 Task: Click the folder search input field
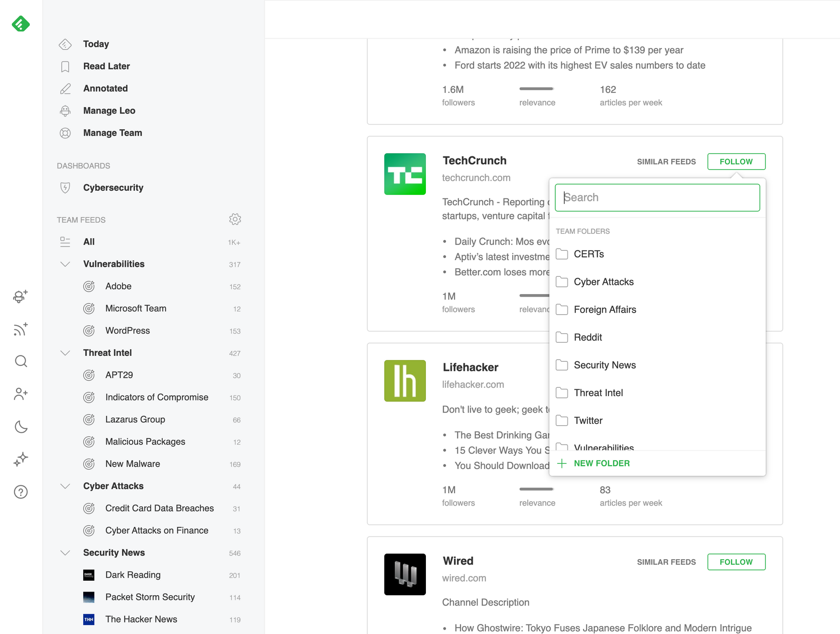pos(657,197)
